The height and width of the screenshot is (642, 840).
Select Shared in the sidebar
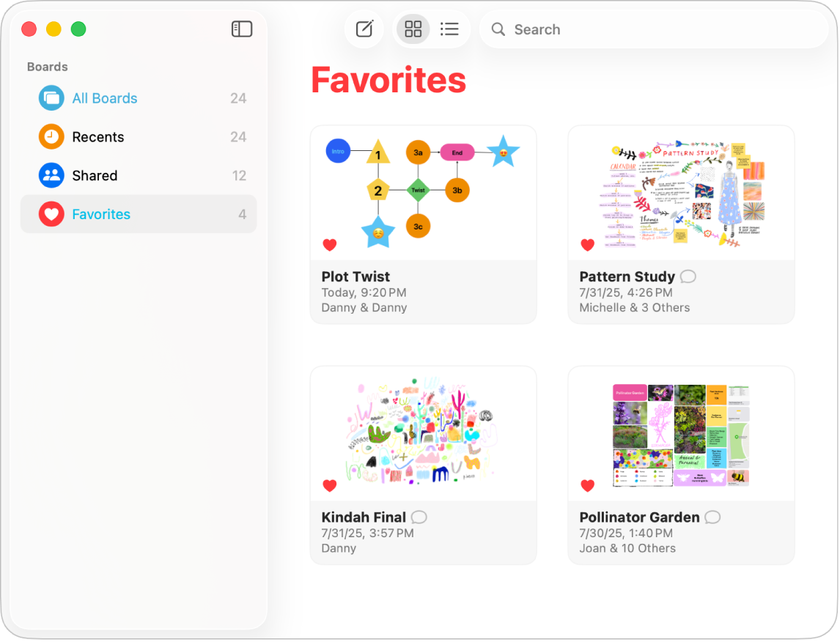click(94, 175)
